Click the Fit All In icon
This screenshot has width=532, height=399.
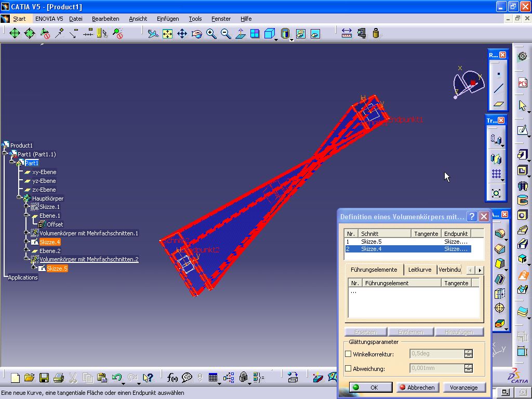tap(168, 34)
